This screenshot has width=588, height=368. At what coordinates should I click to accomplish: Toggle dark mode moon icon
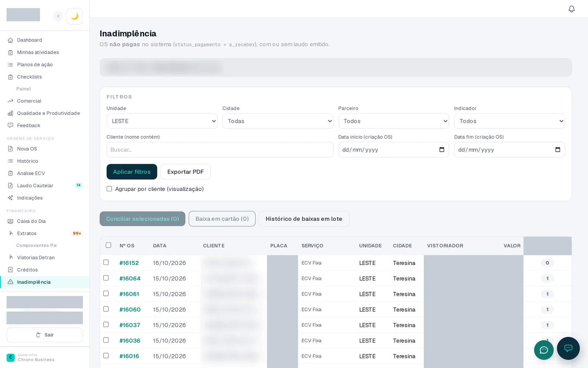pos(75,16)
